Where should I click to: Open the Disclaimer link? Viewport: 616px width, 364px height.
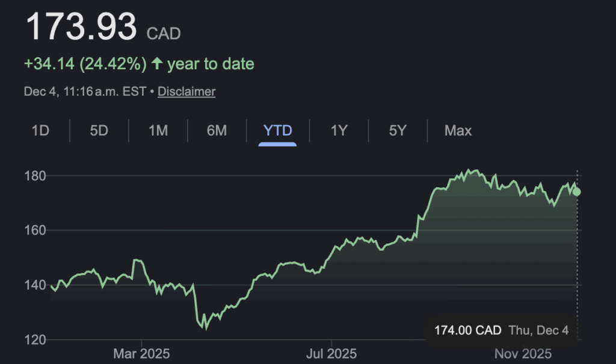[186, 91]
